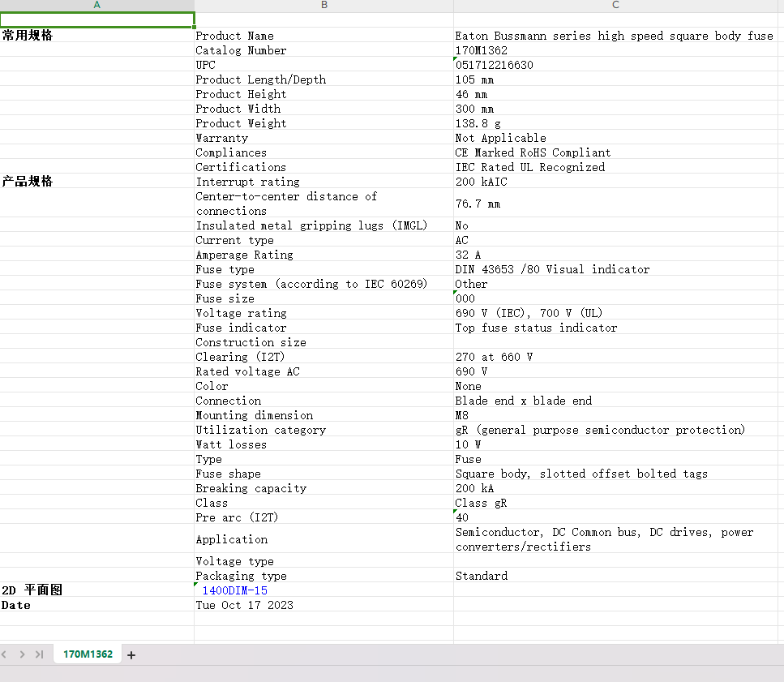Image resolution: width=784 pixels, height=682 pixels.
Task: Select the 'Voltage type' cell
Action: (x=324, y=561)
